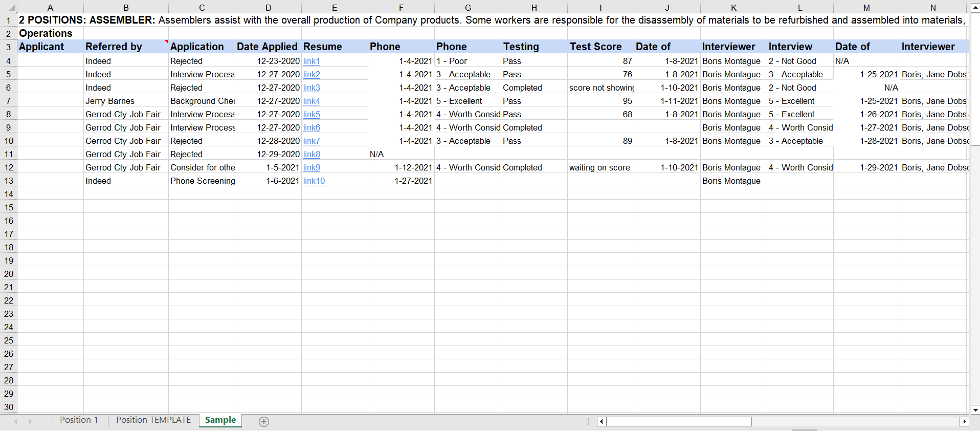
Task: Click the Consider for other cell
Action: click(202, 167)
